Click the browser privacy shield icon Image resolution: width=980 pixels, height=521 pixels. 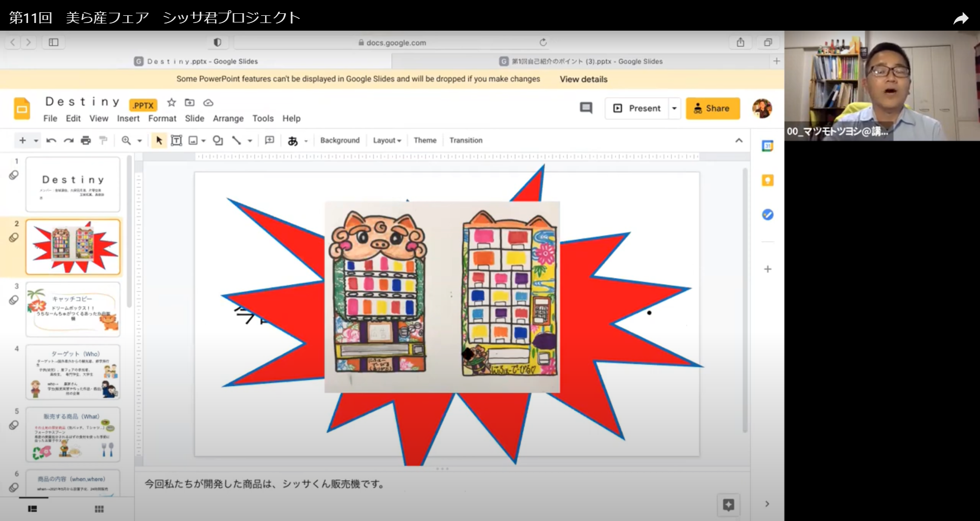(x=217, y=42)
